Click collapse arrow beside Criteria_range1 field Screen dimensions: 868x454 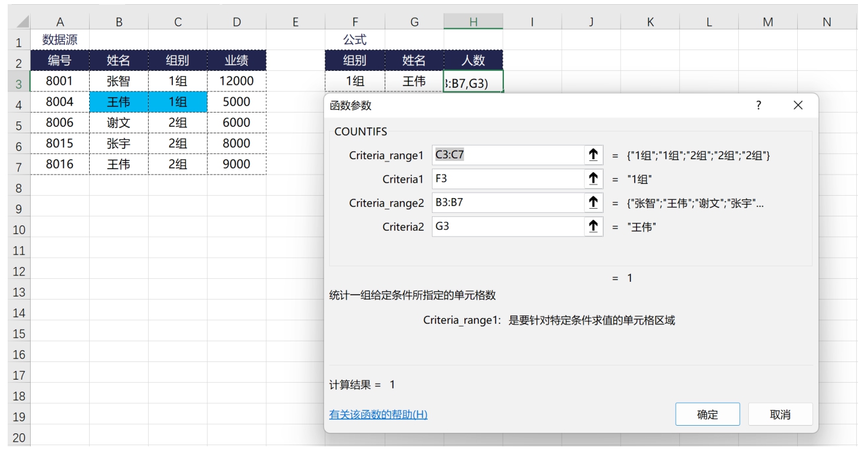click(593, 156)
